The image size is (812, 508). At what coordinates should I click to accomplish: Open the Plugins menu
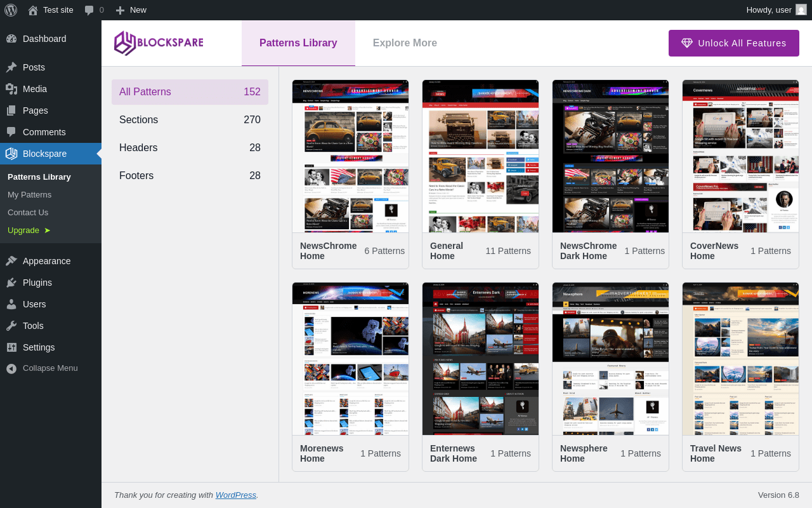[37, 283]
